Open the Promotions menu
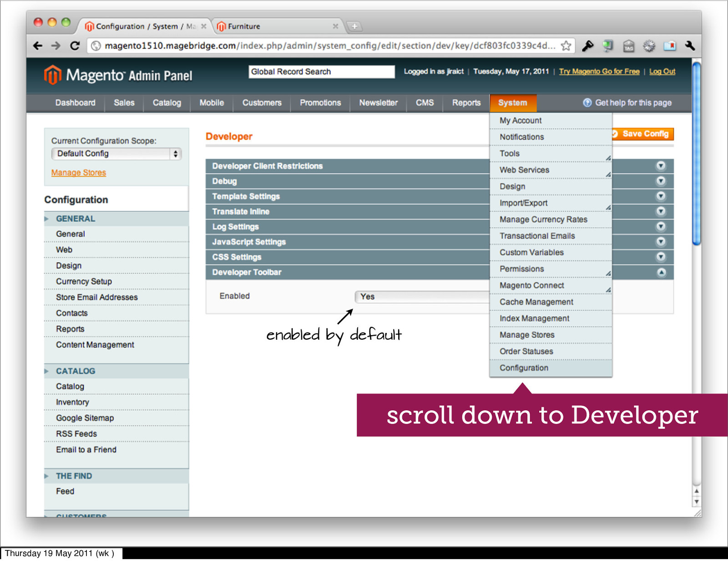 coord(320,102)
